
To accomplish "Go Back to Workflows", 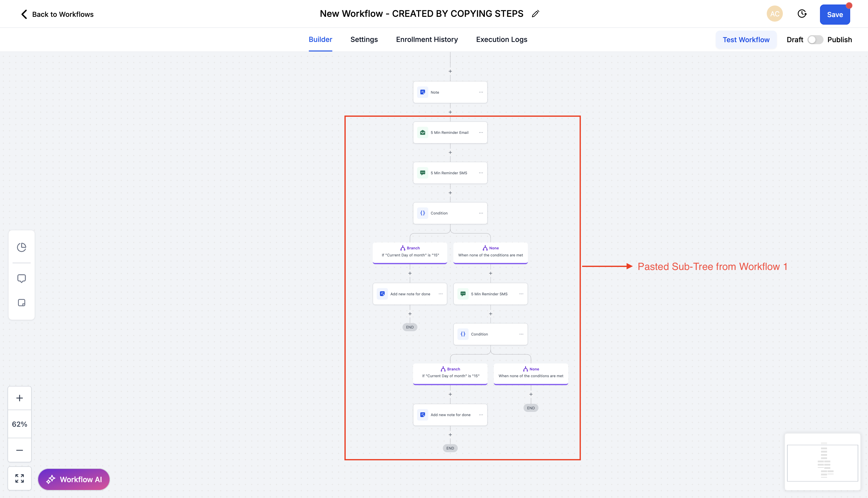I will [x=57, y=14].
